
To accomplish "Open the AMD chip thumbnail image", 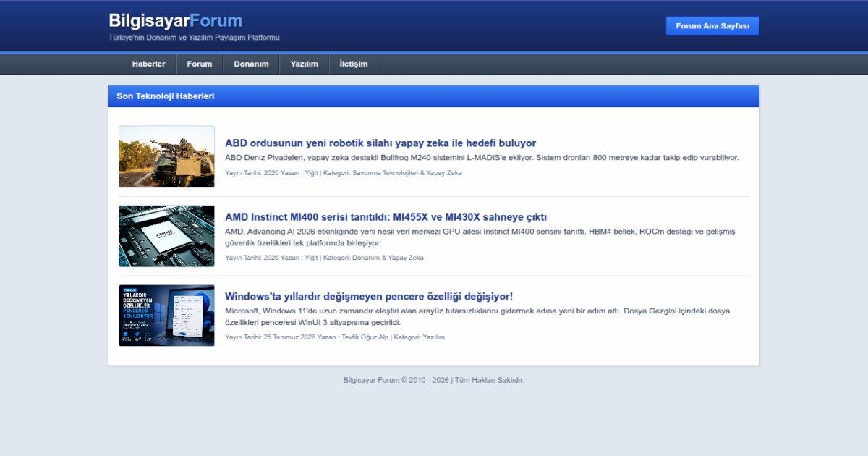I will pyautogui.click(x=166, y=236).
